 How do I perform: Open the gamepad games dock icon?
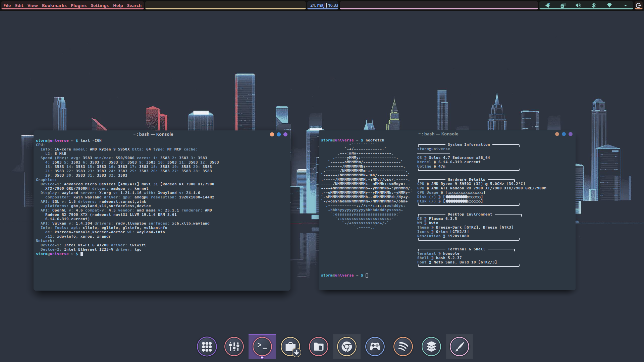point(375,347)
